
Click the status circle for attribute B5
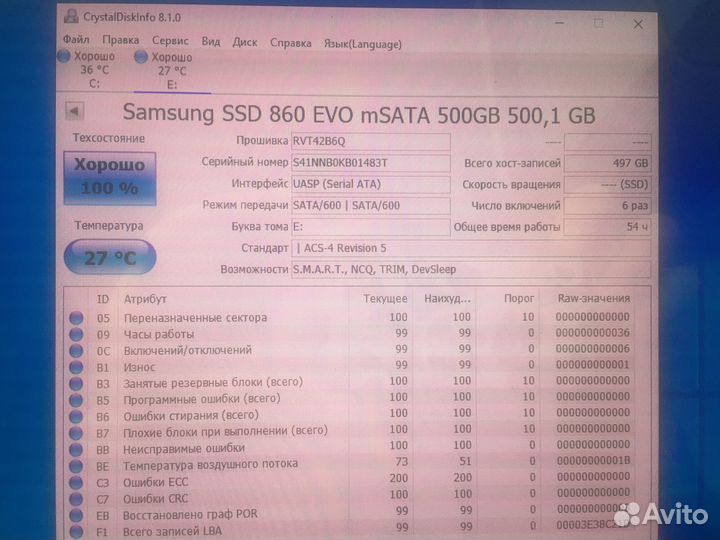click(76, 400)
